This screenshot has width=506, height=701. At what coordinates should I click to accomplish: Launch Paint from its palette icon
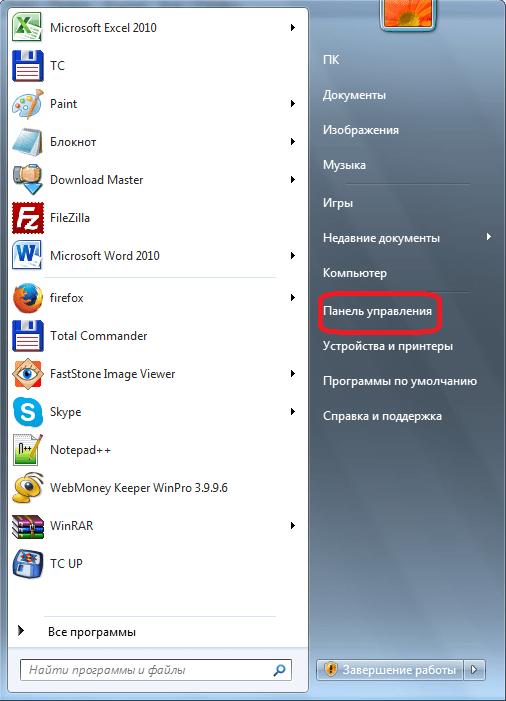(28, 104)
